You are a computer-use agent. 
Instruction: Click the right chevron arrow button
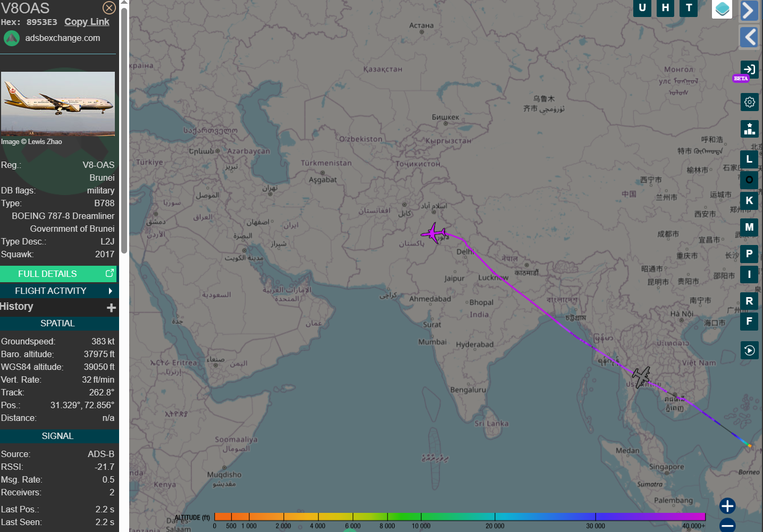tap(749, 11)
